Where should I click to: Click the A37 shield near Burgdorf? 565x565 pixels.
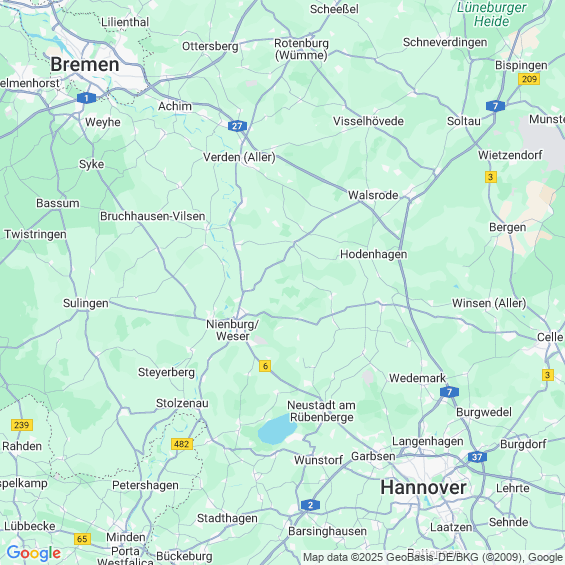(x=477, y=457)
